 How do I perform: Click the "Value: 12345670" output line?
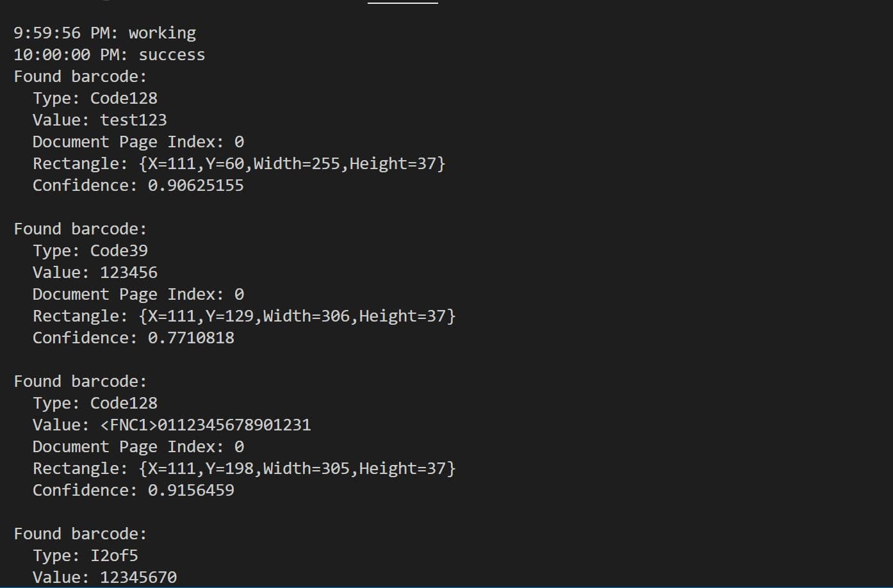[x=104, y=577]
